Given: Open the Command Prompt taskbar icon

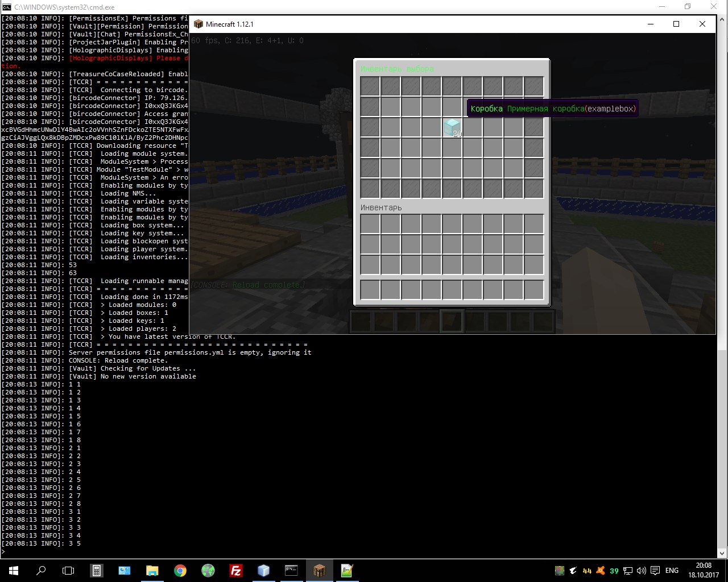Looking at the screenshot, I should click(x=291, y=570).
